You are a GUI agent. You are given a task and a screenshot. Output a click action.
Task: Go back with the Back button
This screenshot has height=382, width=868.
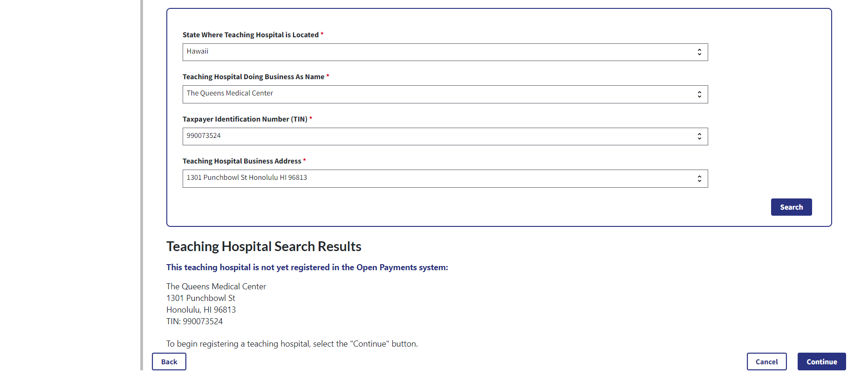tap(169, 362)
